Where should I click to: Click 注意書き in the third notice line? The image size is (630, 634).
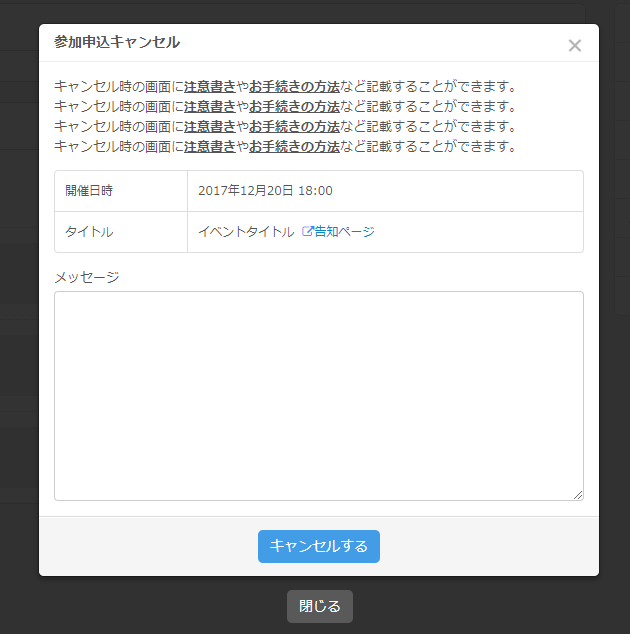tap(210, 127)
